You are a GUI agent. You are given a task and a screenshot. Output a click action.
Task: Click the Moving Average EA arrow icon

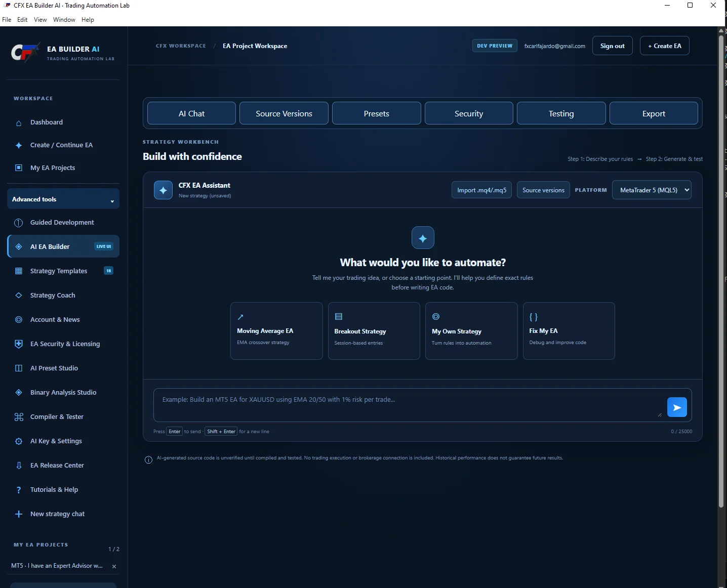tap(240, 317)
